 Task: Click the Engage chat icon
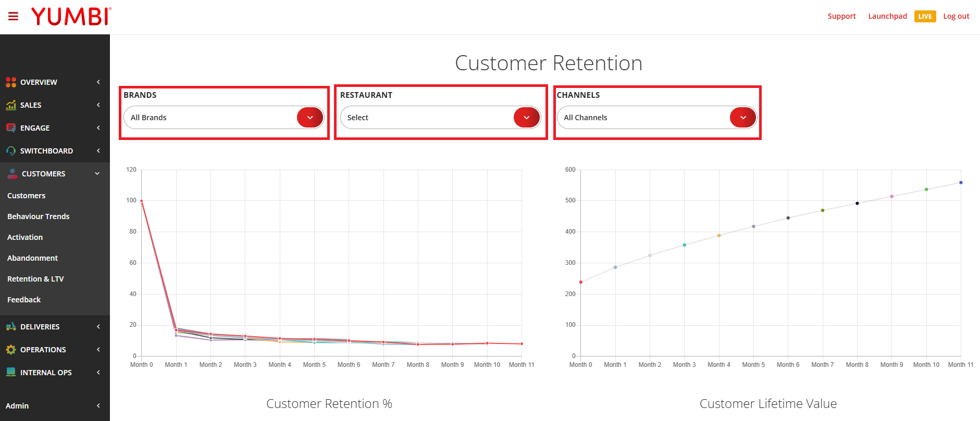point(11,128)
